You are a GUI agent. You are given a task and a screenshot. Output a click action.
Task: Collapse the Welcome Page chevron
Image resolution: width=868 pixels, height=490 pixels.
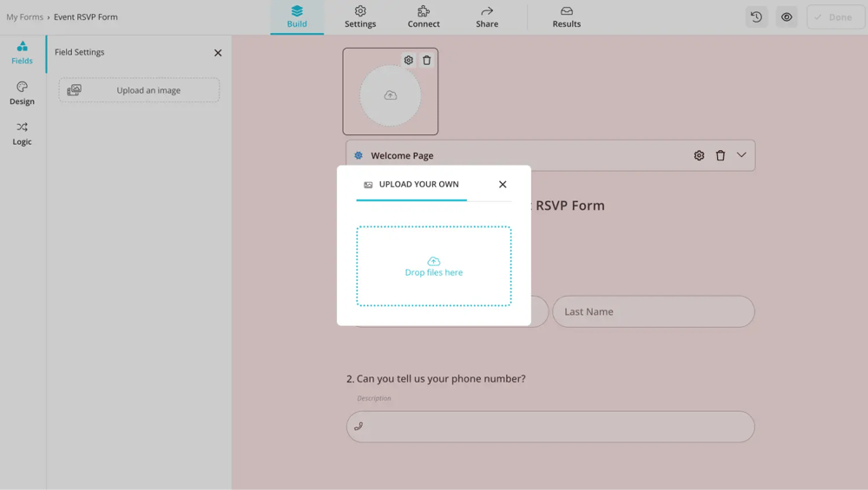tap(741, 155)
